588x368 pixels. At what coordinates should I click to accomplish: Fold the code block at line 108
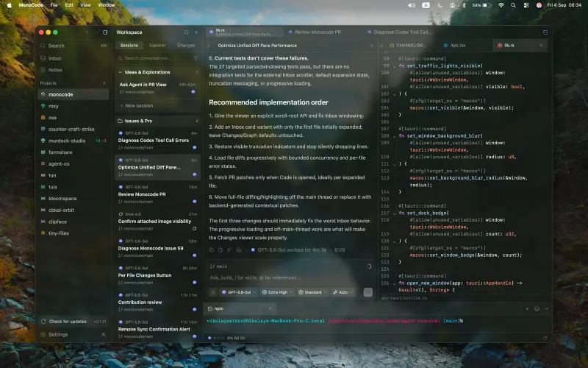coord(394,136)
